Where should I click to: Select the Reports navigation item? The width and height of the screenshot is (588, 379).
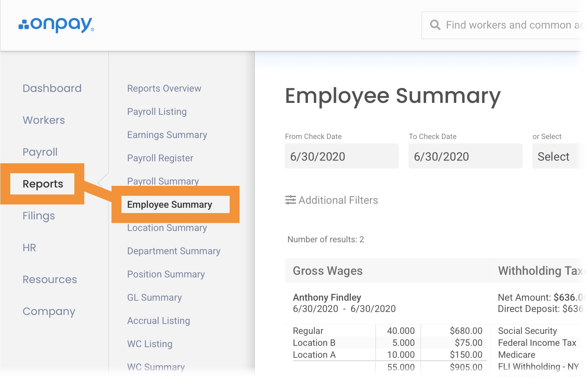tap(43, 184)
